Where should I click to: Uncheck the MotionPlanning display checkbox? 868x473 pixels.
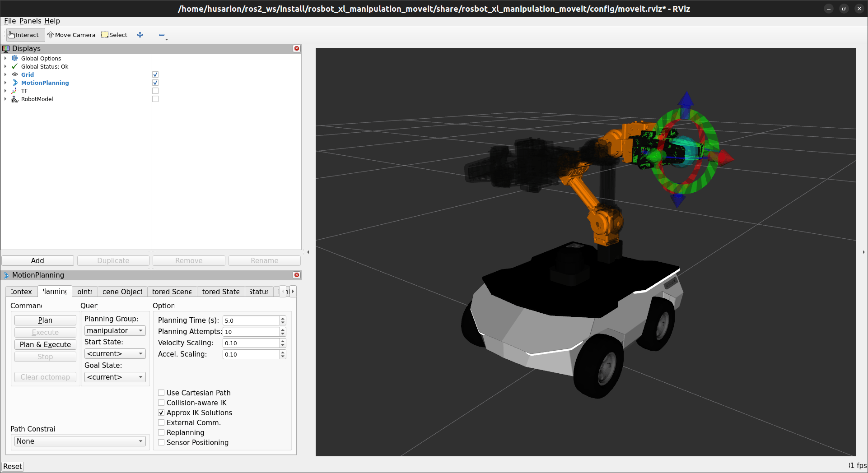pos(155,83)
